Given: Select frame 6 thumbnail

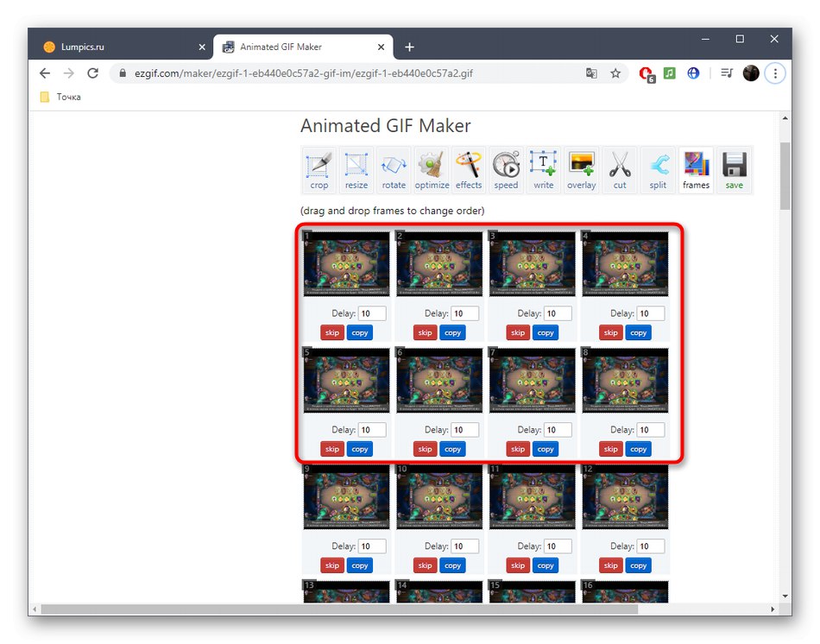Looking at the screenshot, I should [439, 381].
